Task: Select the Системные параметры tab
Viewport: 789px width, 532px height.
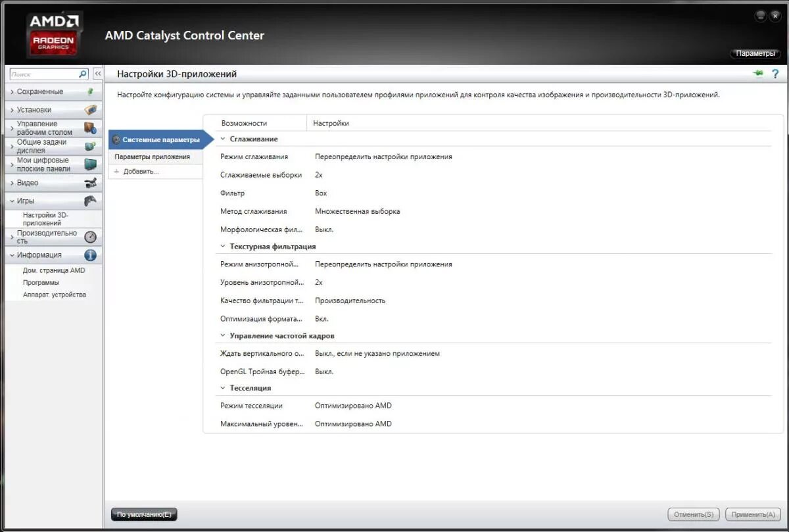Action: (x=161, y=139)
